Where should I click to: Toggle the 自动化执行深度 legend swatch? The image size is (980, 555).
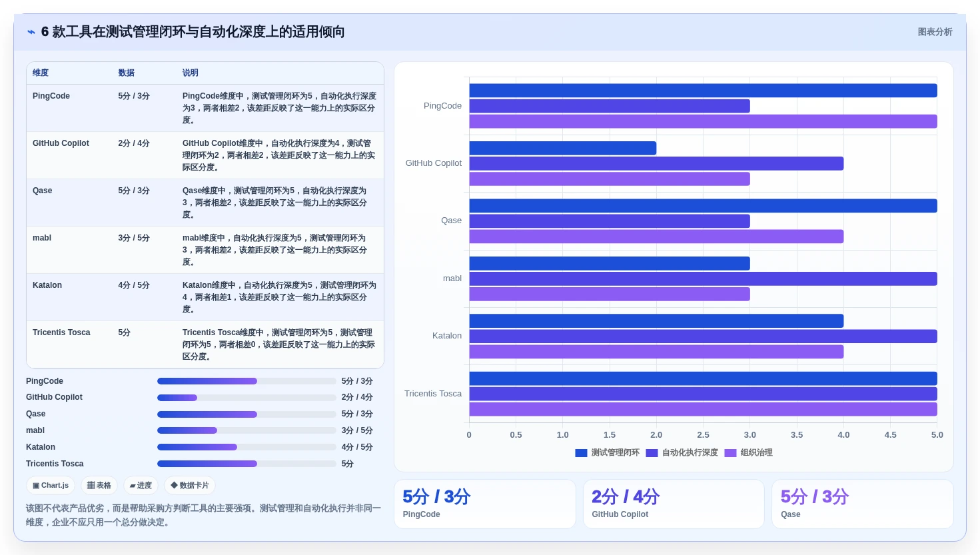[x=652, y=453]
